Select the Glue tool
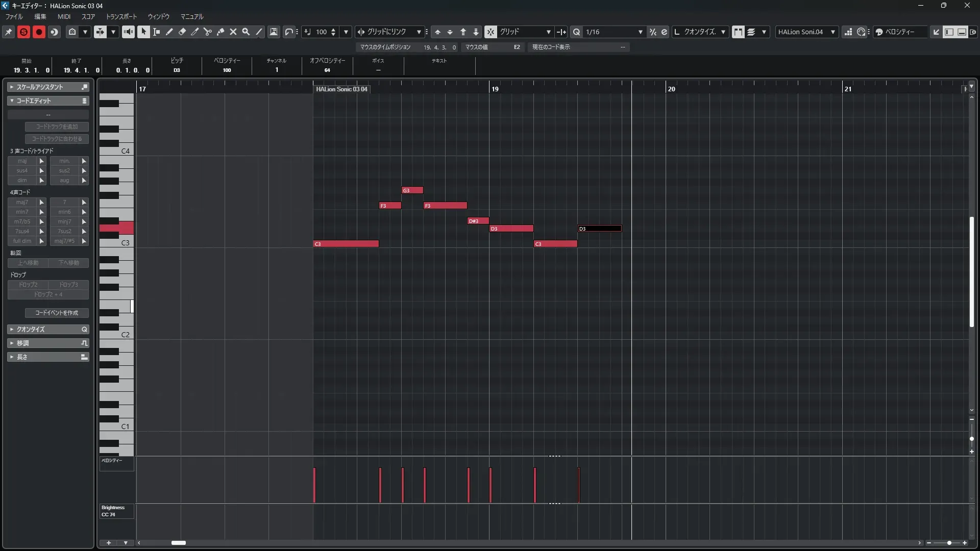 tap(220, 32)
